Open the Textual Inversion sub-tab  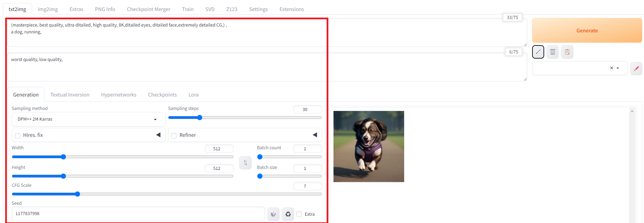pyautogui.click(x=70, y=95)
